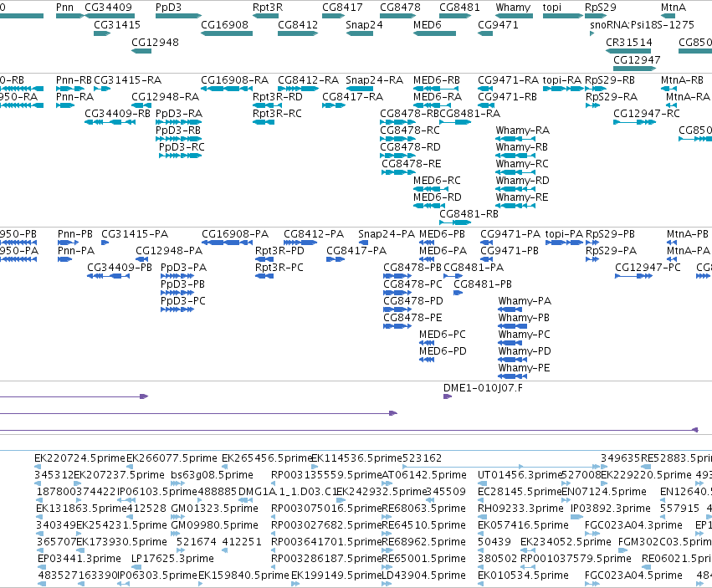Click the CR31514 gene label
The image size is (712, 588).
click(x=629, y=42)
